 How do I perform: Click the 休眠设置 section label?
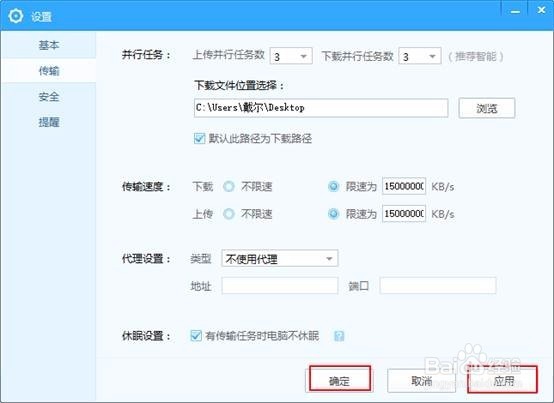(x=146, y=336)
